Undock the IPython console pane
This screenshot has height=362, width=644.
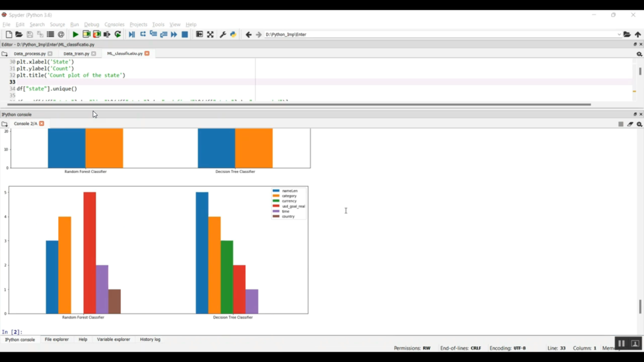(x=635, y=115)
